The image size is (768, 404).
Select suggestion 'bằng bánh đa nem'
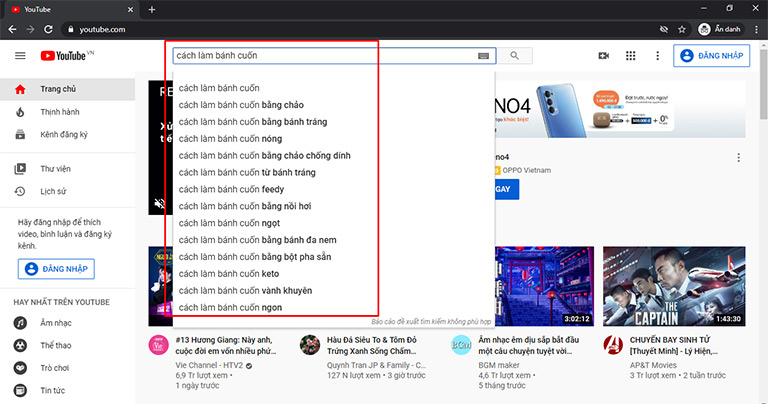click(334, 240)
